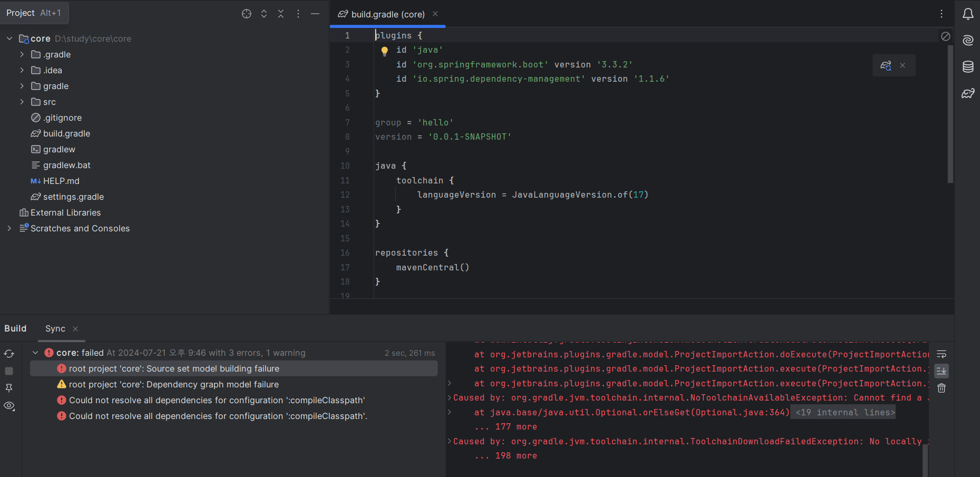Select .gitignore file in tree

(x=62, y=118)
